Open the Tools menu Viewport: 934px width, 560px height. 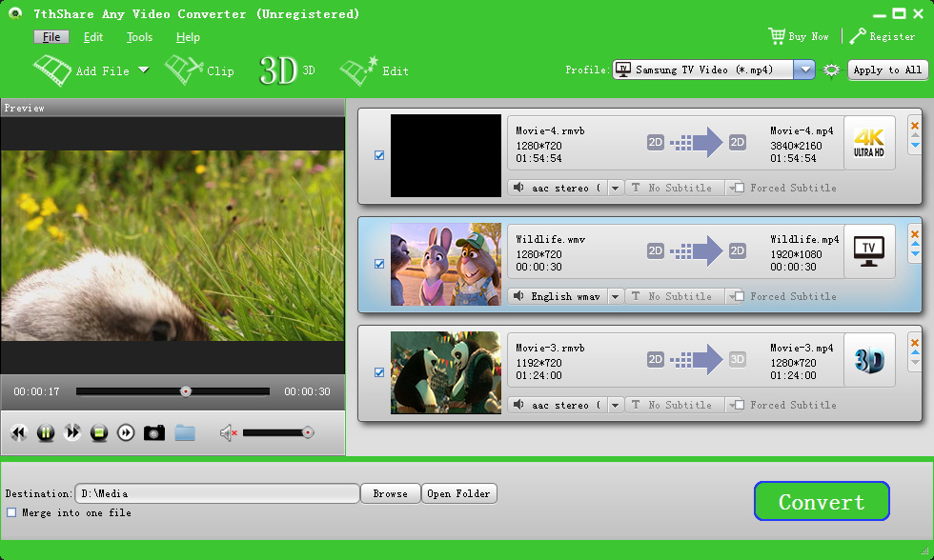tap(139, 37)
